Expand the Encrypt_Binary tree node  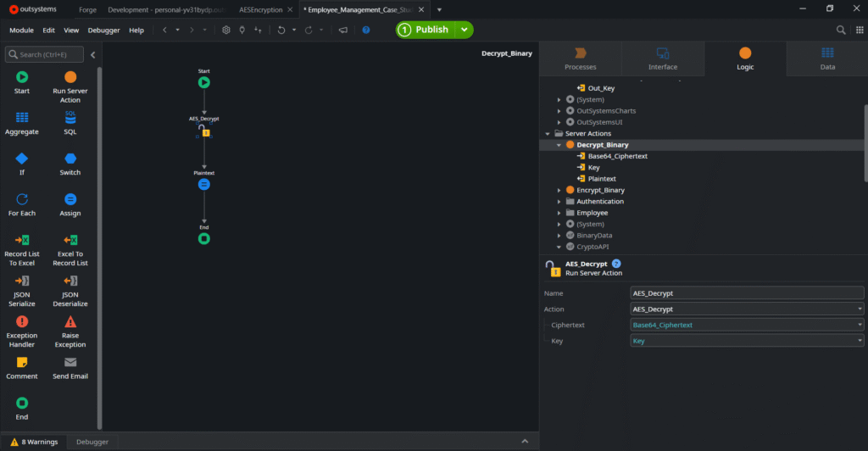tap(559, 191)
